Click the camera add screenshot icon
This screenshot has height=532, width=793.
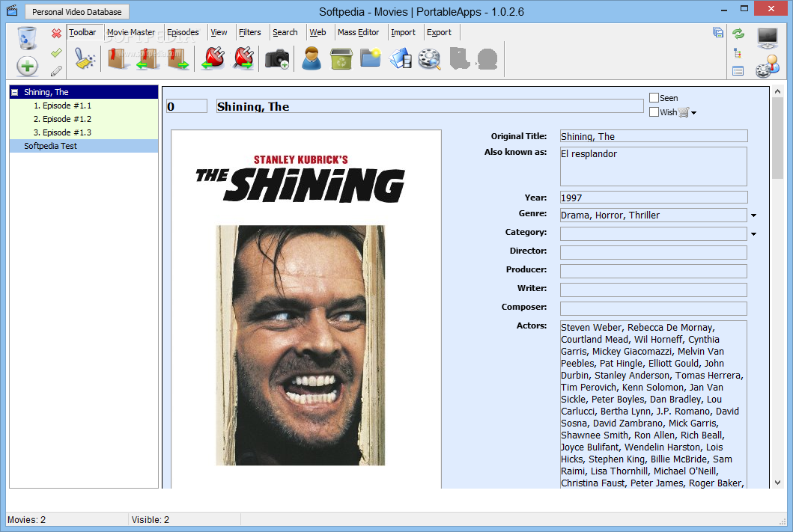click(277, 59)
